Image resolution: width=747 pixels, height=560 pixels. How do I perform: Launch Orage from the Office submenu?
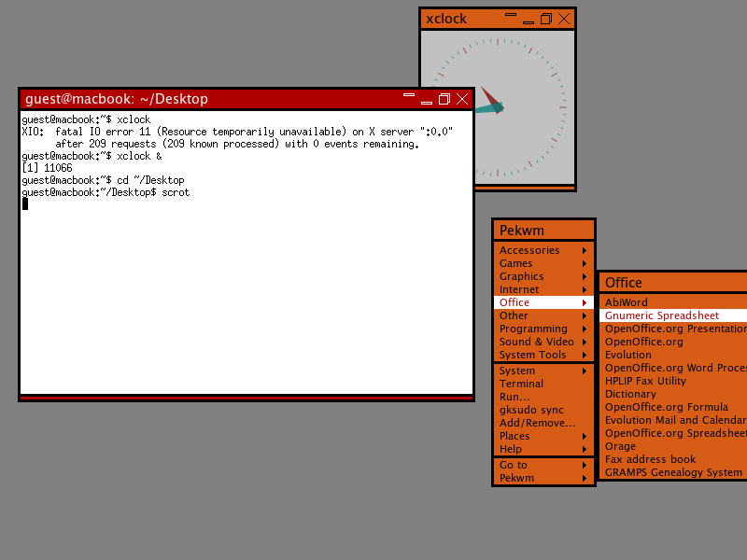[x=673, y=447]
